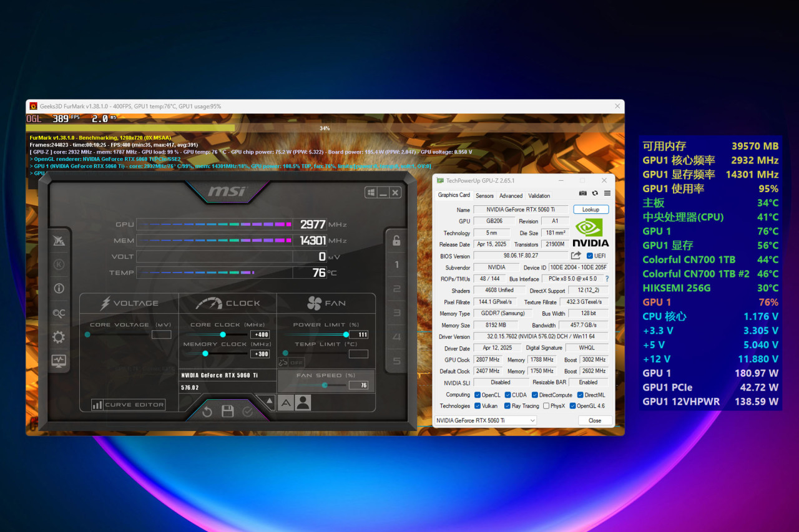Enable the PhysX checkbox

pos(546,406)
